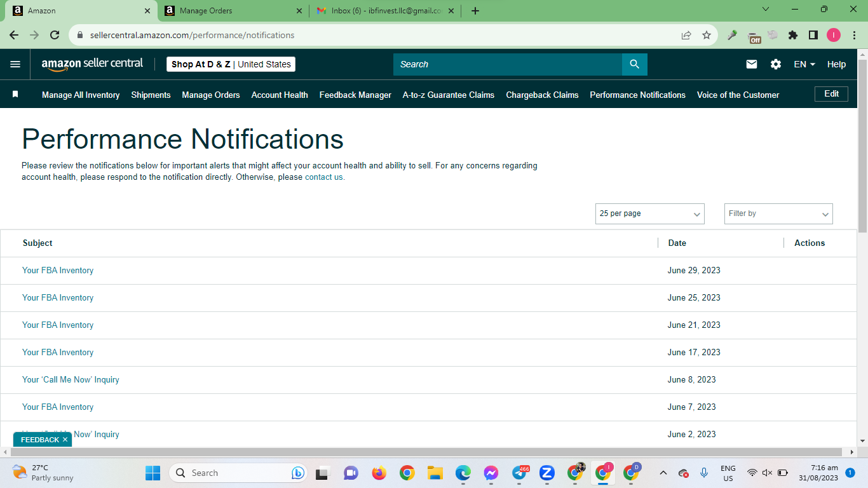Open the Chrome extensions puzzle menu
868x488 pixels.
click(793, 36)
